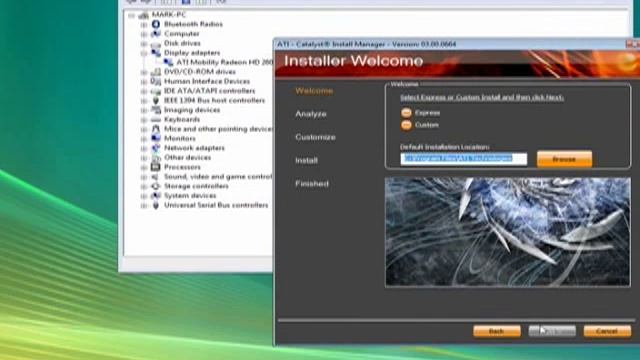Click the Storage controllers icon
Image resolution: width=640 pixels, height=360 pixels.
(156, 186)
